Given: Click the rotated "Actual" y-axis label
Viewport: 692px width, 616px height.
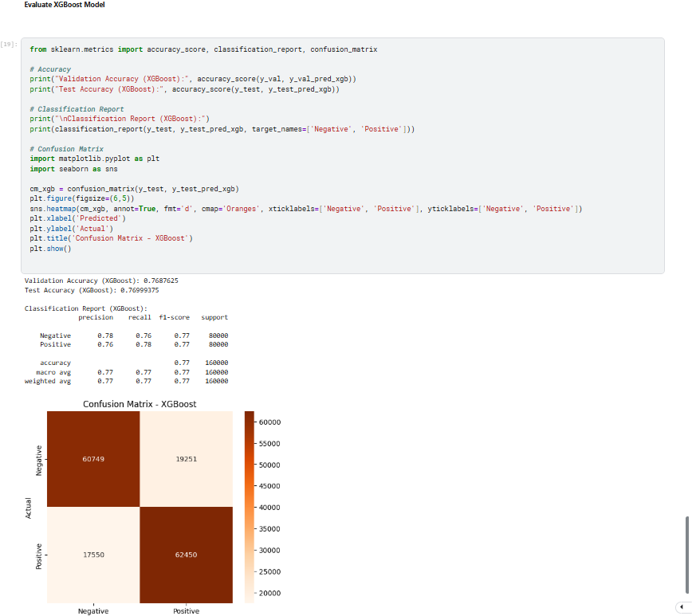Looking at the screenshot, I should (28, 508).
